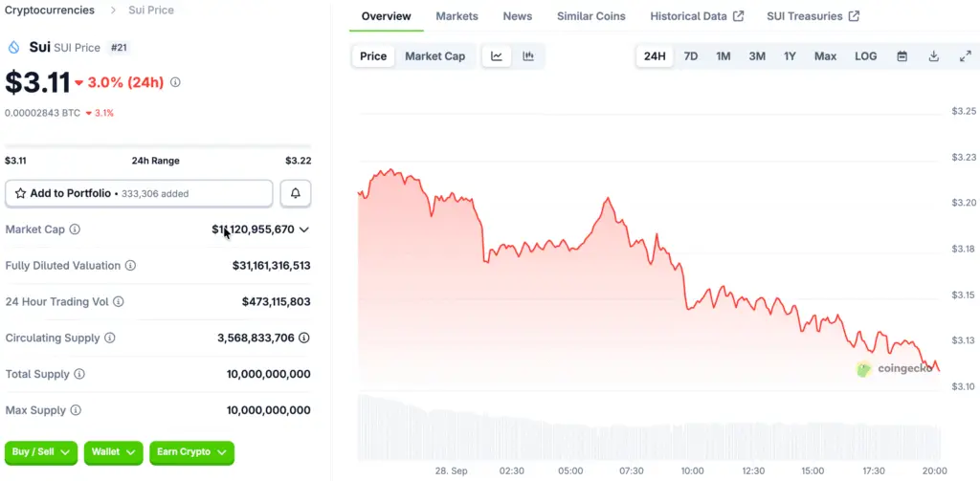This screenshot has height=481, width=980.
Task: Click info icon next to Fully Diluted Valuation
Action: click(x=131, y=266)
